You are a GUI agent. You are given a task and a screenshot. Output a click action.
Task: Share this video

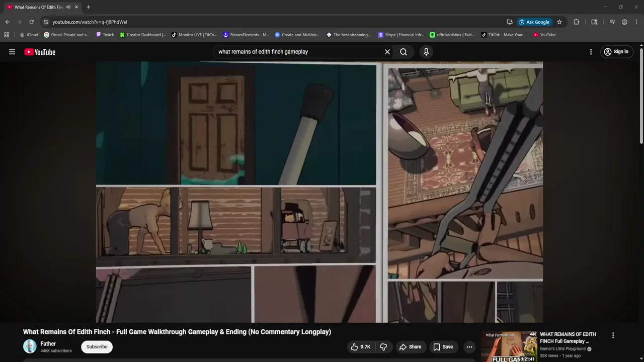(x=410, y=347)
